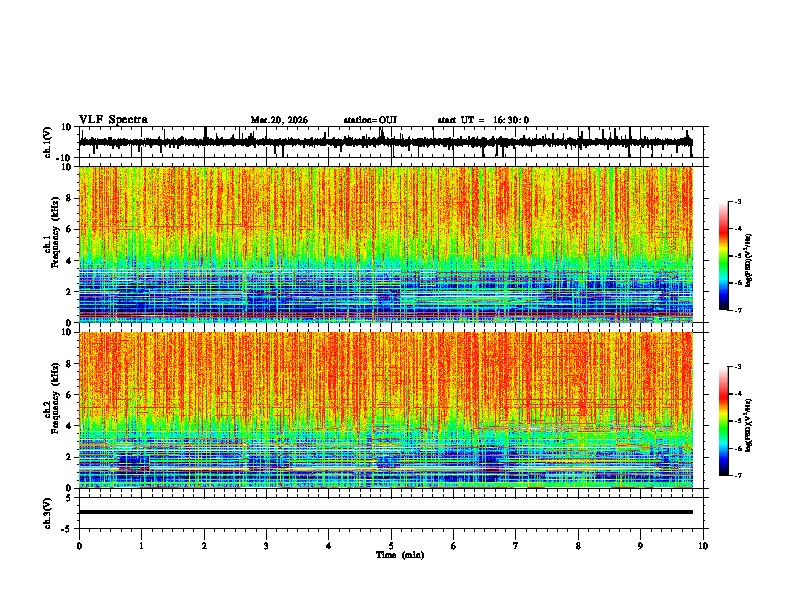Click the ch.1 voltage waveform trace
The image size is (792, 612).
pos(385,142)
